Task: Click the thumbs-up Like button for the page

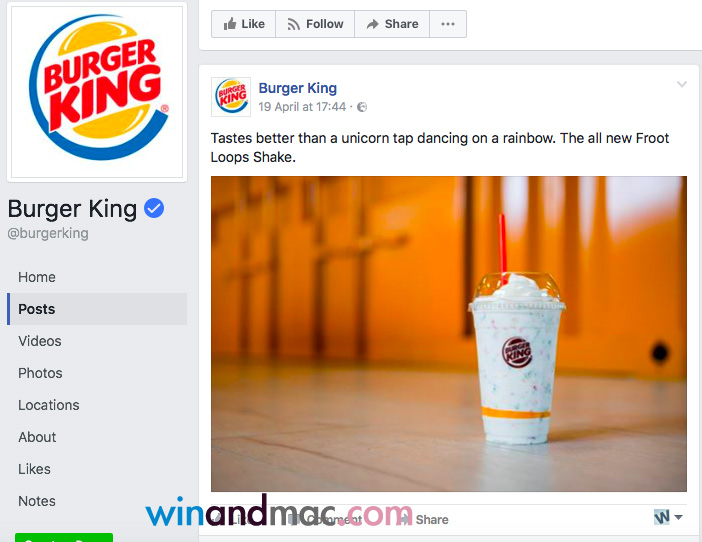Action: tap(244, 24)
